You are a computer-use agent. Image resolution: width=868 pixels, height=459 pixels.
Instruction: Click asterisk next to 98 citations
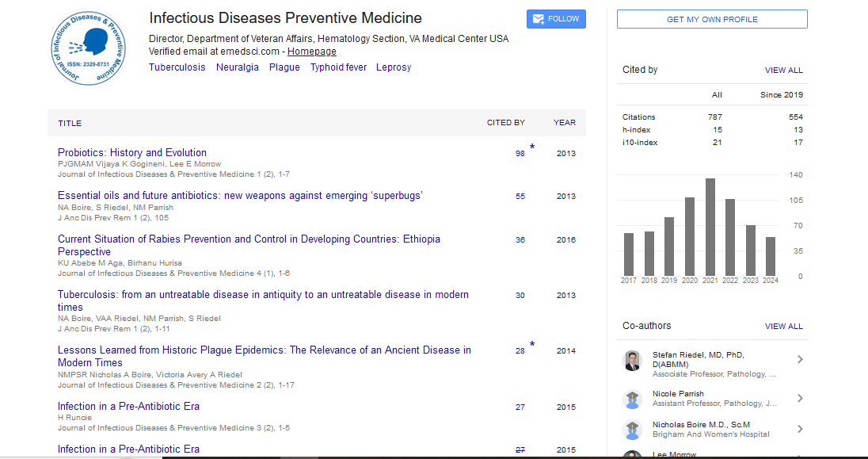pyautogui.click(x=532, y=147)
